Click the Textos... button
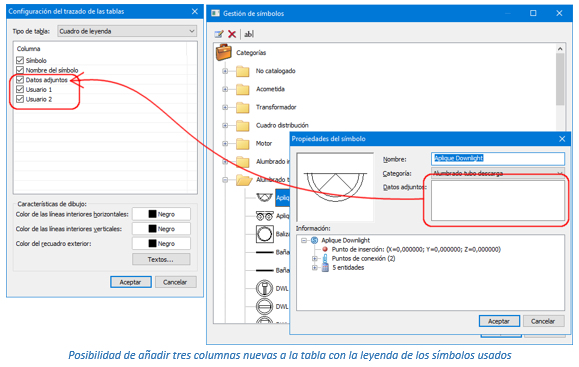Viewport: 579px width, 367px height. tap(161, 259)
